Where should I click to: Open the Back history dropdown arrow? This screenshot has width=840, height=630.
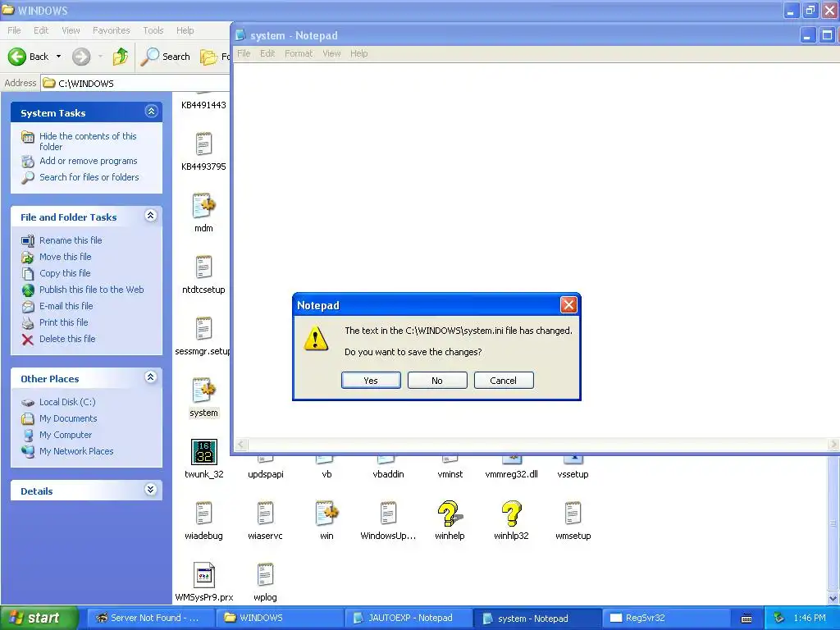pos(58,57)
